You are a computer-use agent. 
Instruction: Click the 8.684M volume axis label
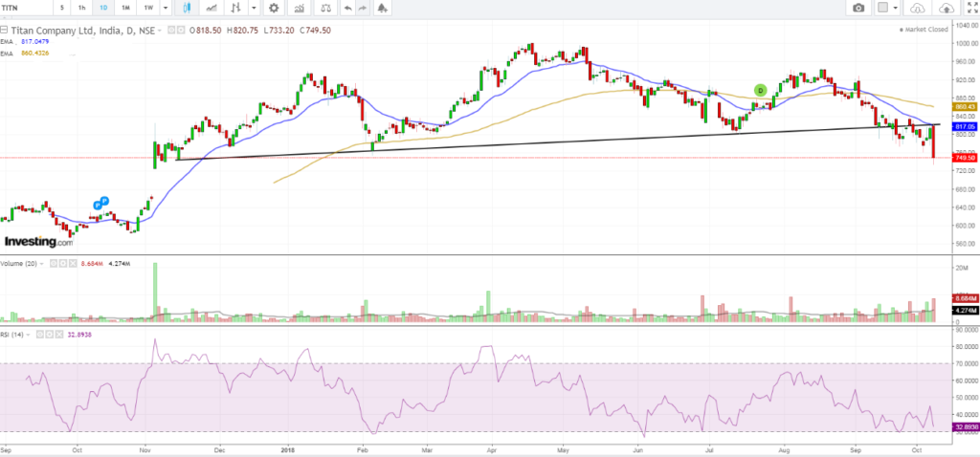point(965,298)
